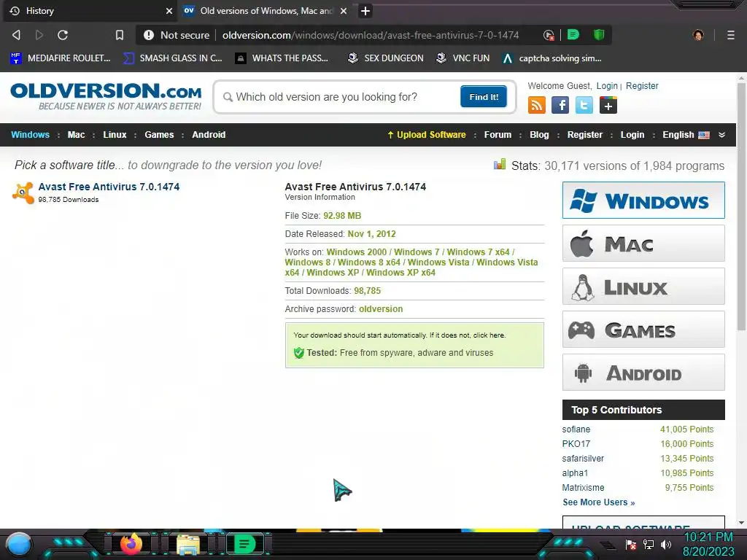Open the Linux platform sidebar button
747x560 pixels.
(x=643, y=286)
